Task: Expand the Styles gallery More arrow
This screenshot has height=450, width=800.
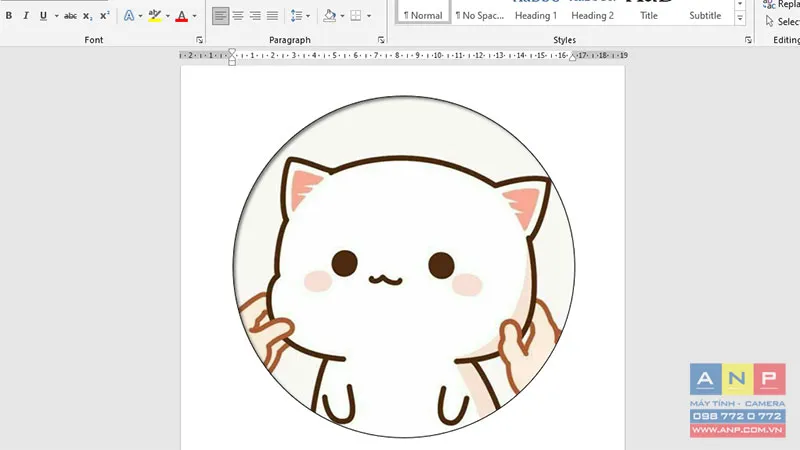Action: [740, 18]
